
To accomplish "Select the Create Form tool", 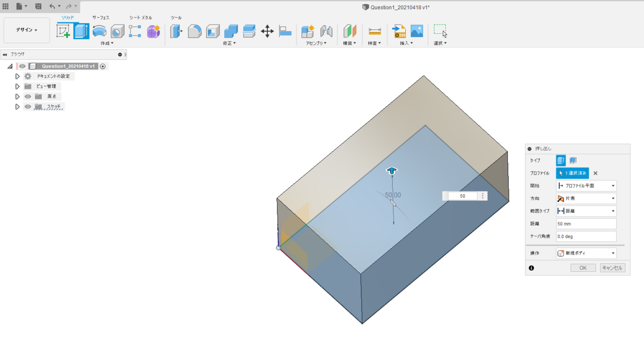I will click(154, 31).
